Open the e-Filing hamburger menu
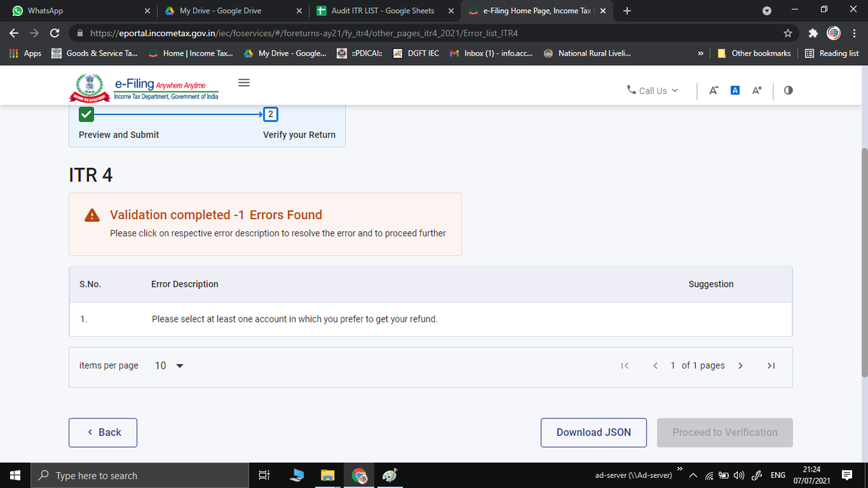 click(244, 82)
